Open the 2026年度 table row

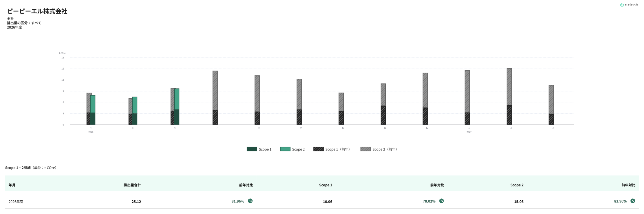pos(322,201)
